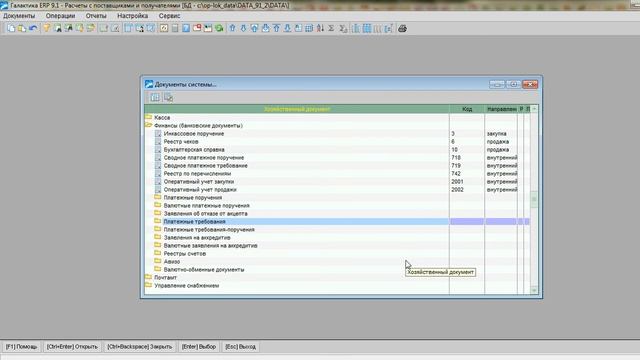Screen dimensions: 640x360
Task: Click the green refresh icon
Action: [x=219, y=28]
